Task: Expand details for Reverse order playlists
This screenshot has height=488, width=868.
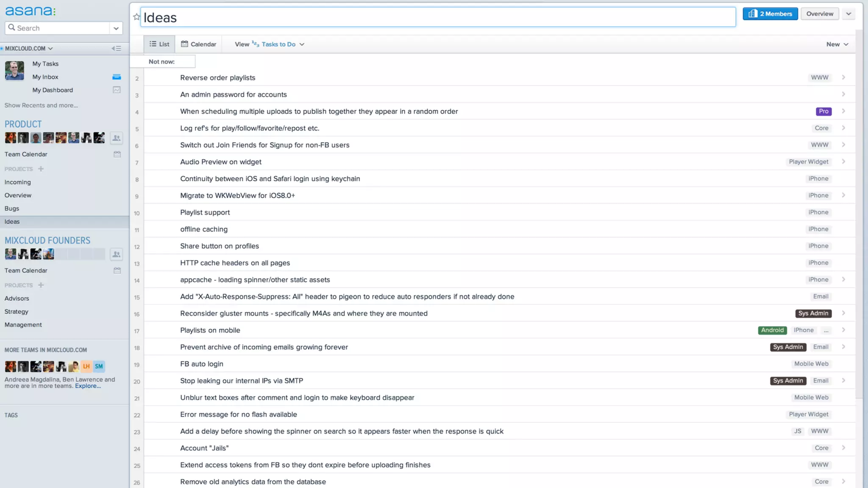Action: tap(843, 78)
